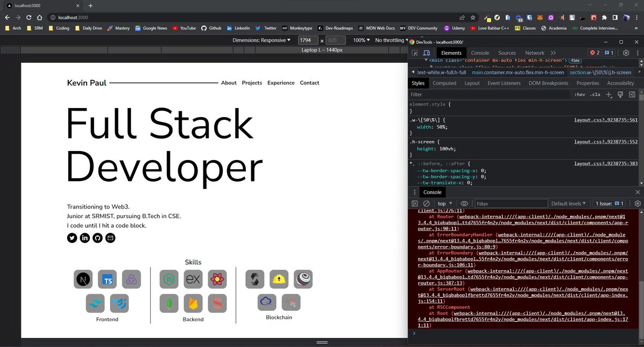644x347 pixels.
Task: Toggle common rendering emulations in Styles pane
Action: (x=620, y=94)
